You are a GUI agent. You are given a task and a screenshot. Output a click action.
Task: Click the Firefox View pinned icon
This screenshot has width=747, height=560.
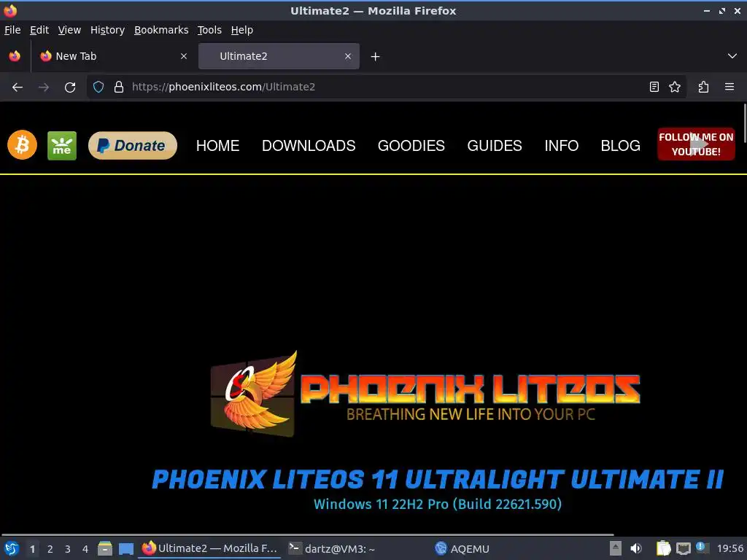click(15, 56)
